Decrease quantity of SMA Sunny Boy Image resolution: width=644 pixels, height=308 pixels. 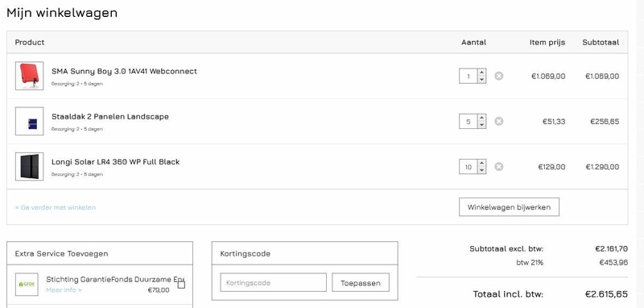click(x=481, y=80)
